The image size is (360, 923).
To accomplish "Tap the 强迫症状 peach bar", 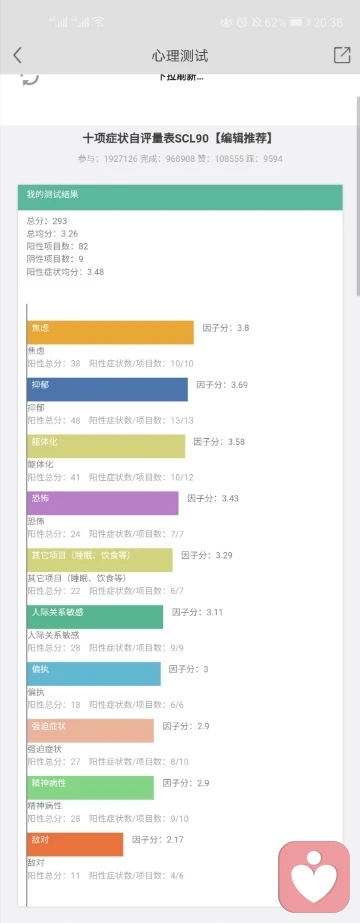I will coord(91,731).
